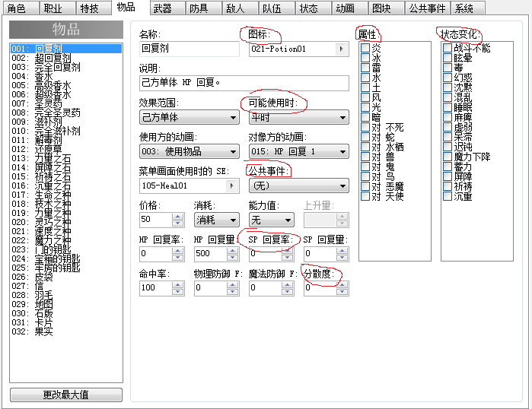Select item 011: 解毒剂
The height and width of the screenshot is (409, 532).
click(66, 140)
